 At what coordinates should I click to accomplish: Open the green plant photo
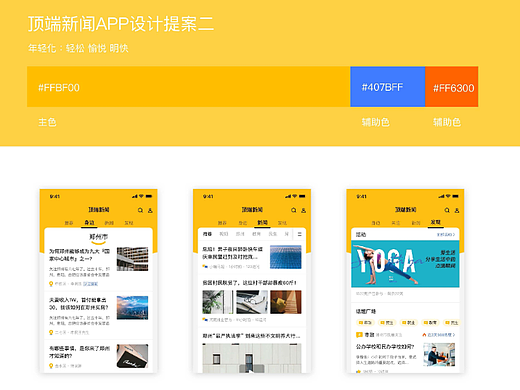218,302
